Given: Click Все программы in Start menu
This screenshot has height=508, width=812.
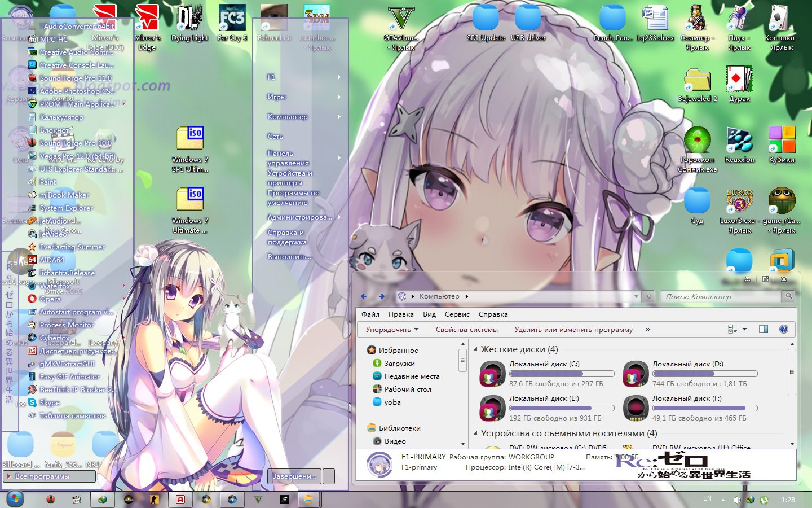Looking at the screenshot, I should [49, 476].
